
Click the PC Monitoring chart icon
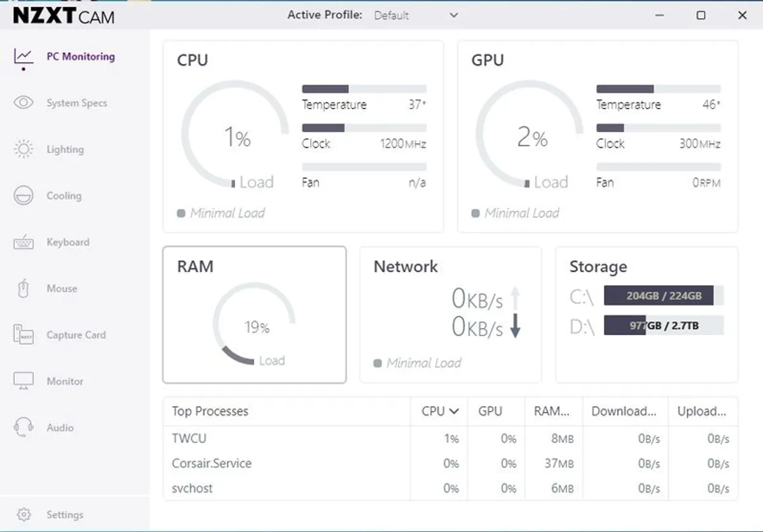point(24,57)
